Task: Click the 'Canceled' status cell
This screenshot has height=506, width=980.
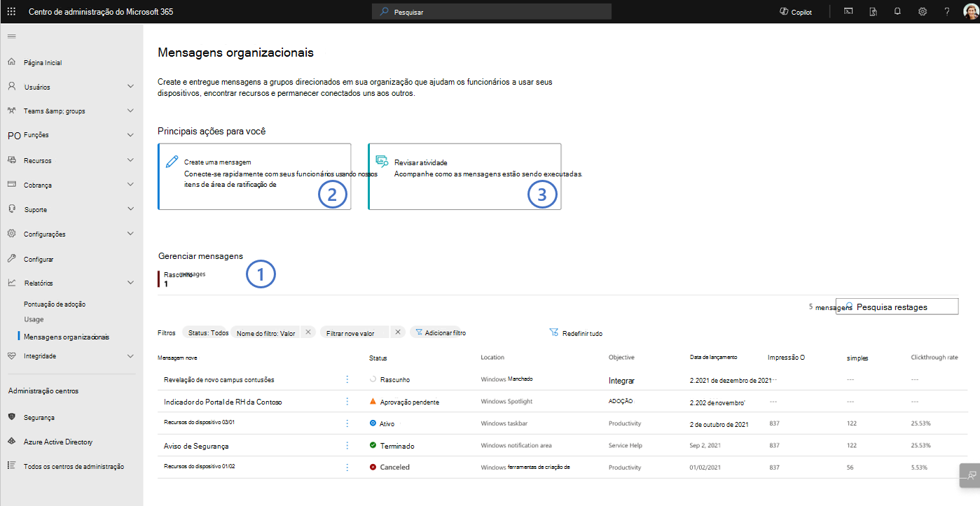Action: [389, 467]
